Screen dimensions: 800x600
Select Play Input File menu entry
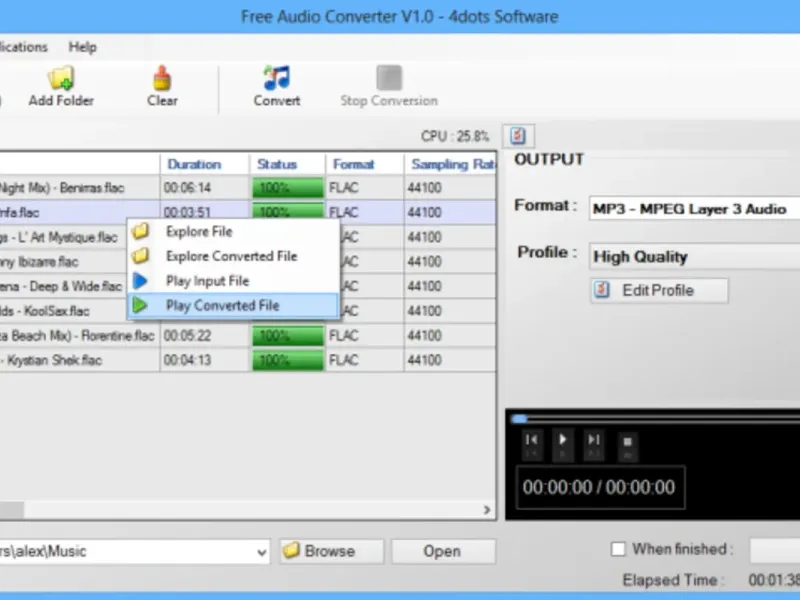(x=233, y=281)
